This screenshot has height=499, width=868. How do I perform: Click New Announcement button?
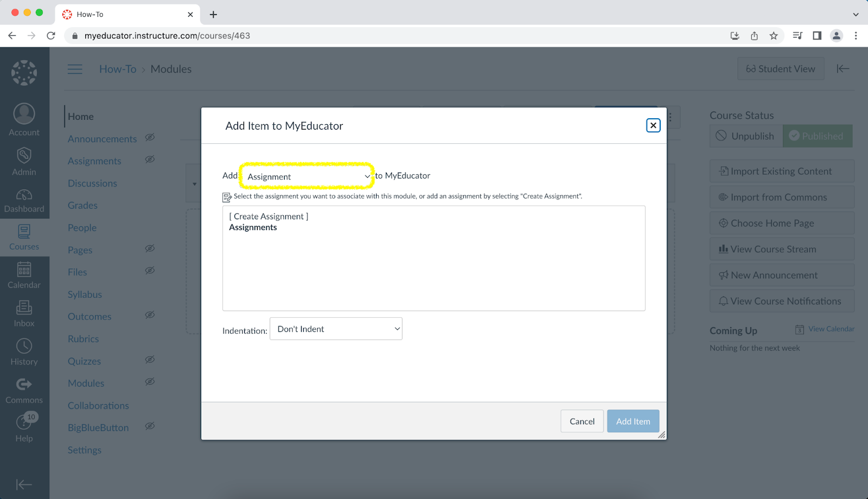pyautogui.click(x=782, y=276)
